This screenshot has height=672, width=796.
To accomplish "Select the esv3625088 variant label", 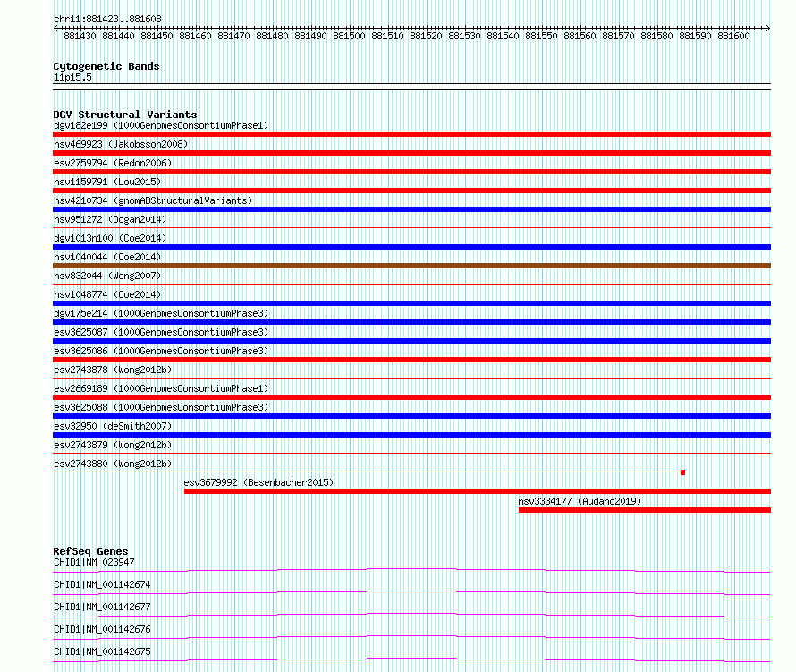I will click(x=161, y=407).
